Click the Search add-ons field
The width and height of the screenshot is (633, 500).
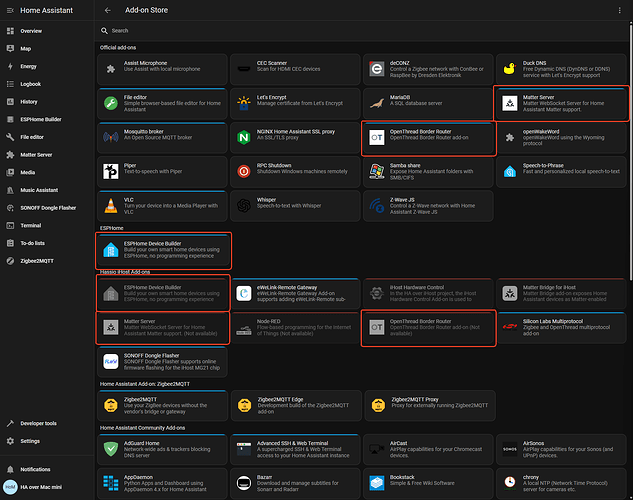point(362,31)
